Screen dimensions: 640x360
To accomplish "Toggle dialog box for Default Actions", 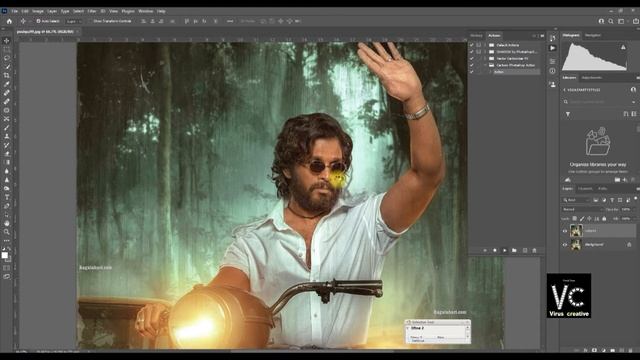I will click(x=478, y=45).
